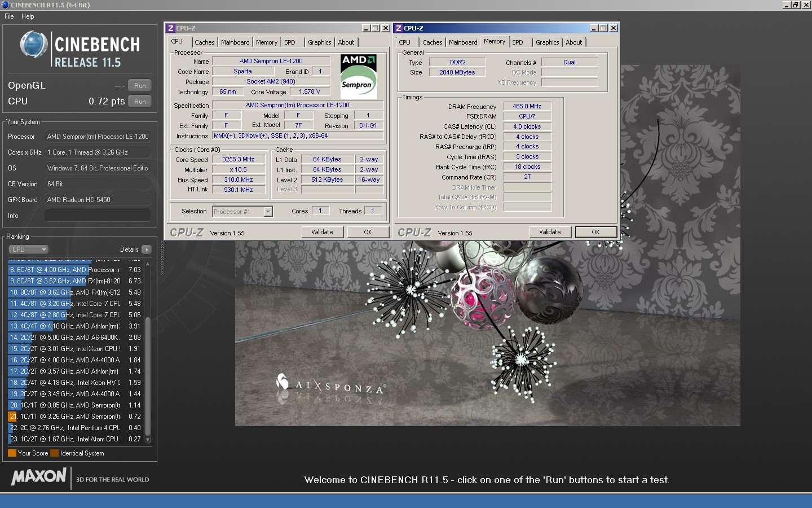Click the right CPU-Z window title icon
This screenshot has width=812, height=508.
399,28
